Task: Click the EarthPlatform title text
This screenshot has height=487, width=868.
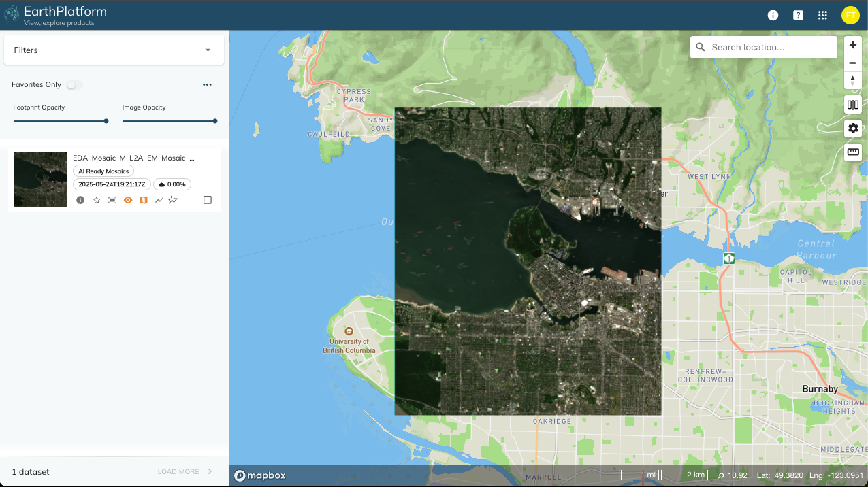Action: (65, 12)
